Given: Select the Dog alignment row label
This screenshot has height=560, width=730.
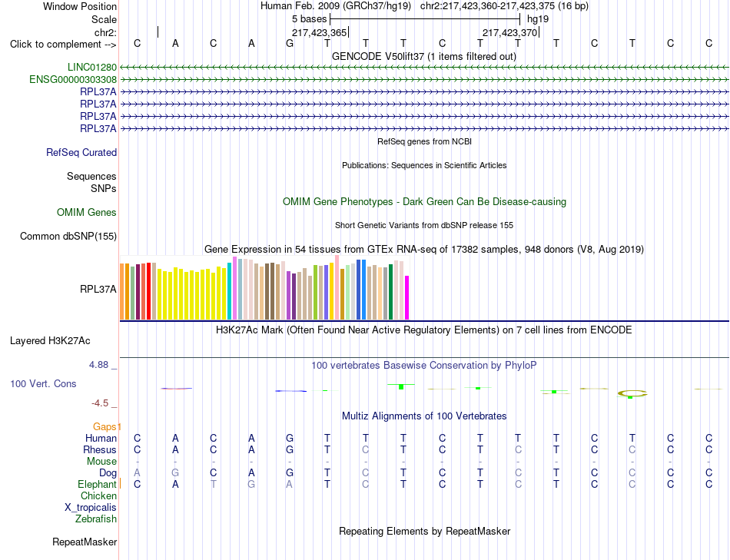Looking at the screenshot, I should (x=108, y=473).
